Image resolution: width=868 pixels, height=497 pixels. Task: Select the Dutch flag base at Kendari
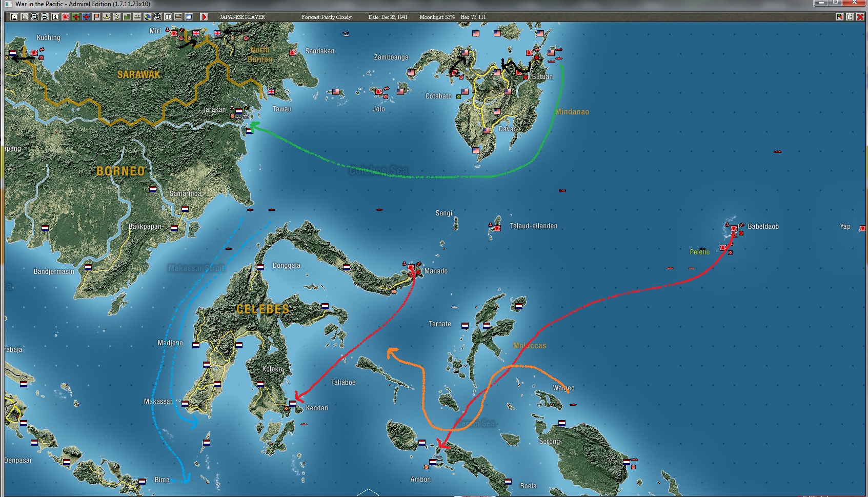(292, 404)
